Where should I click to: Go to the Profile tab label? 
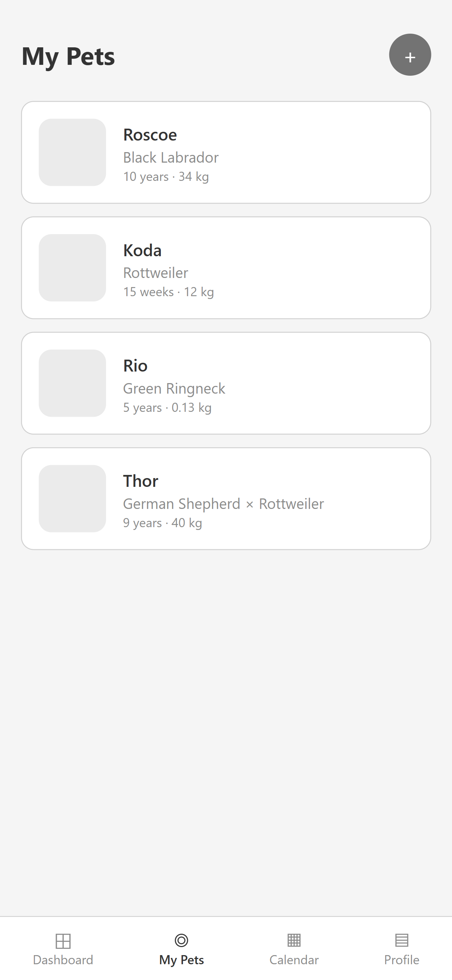(402, 960)
